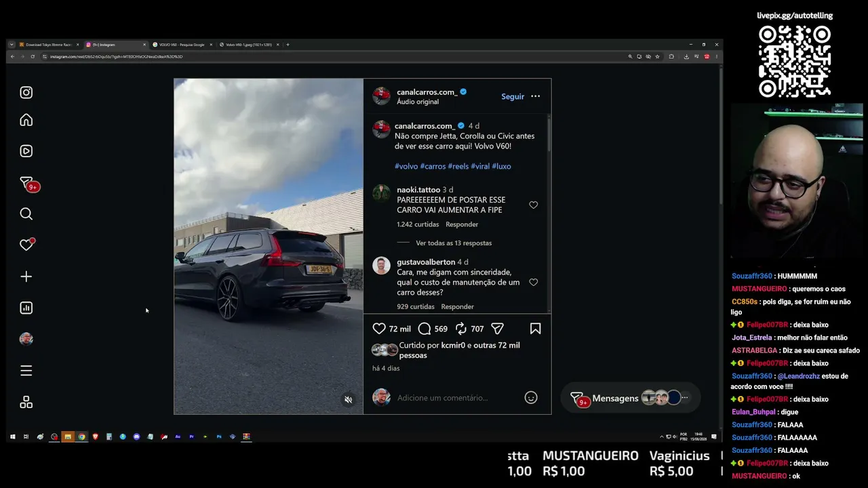Reload the Instagram page
The width and height of the screenshot is (868, 488).
33,57
